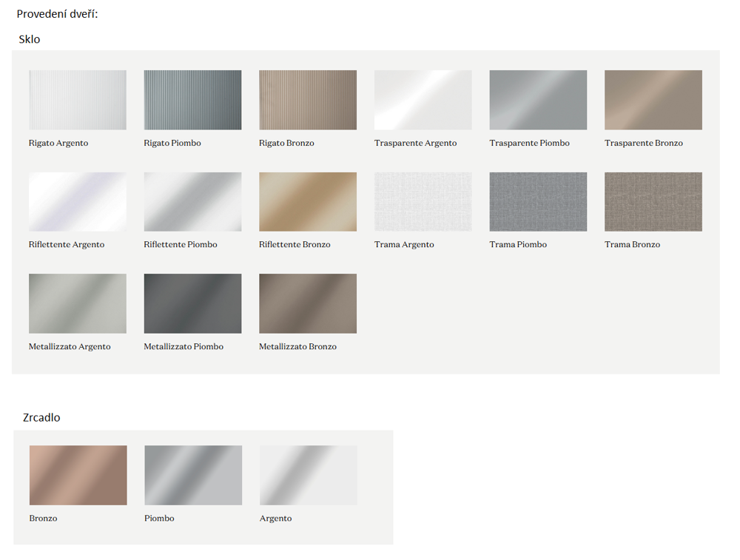Click the 'Trama Piombo' label
The image size is (740, 560).
518,244
